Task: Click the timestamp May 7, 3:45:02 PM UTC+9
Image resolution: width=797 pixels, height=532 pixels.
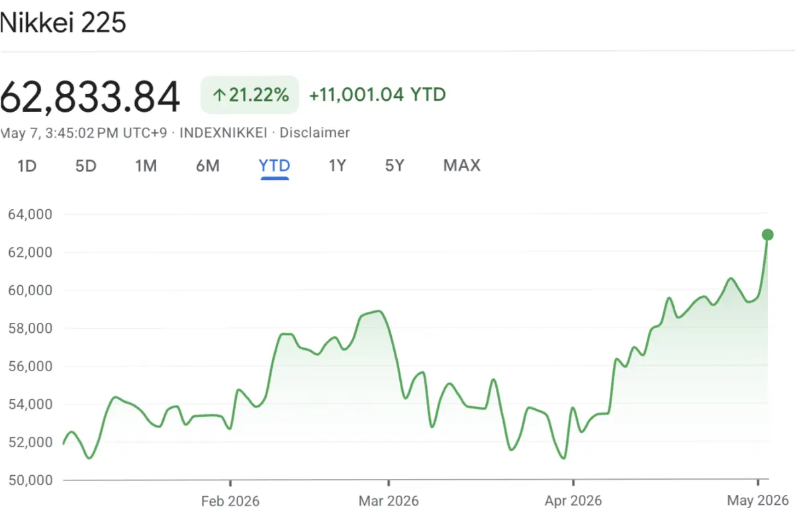Action: 83,132
